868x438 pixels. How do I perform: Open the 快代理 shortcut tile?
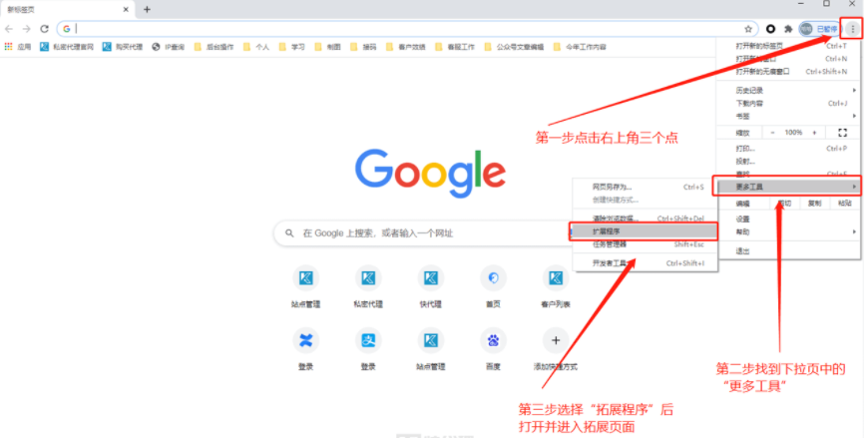[x=431, y=286]
